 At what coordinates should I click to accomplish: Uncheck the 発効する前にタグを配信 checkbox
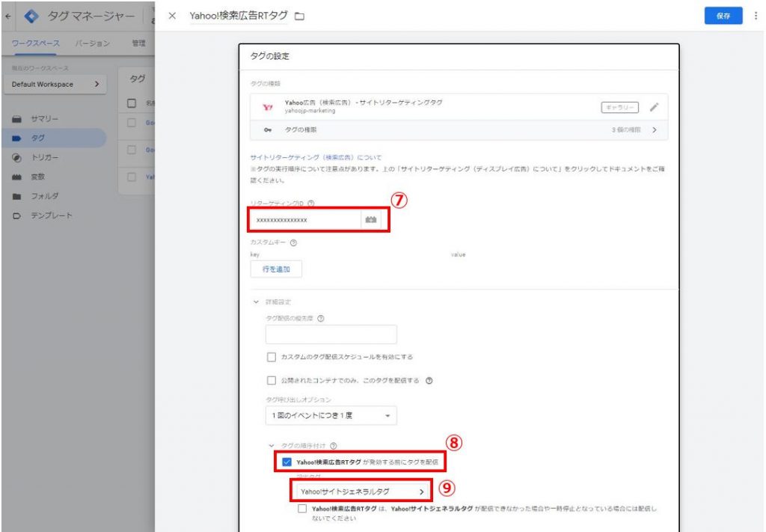(287, 462)
